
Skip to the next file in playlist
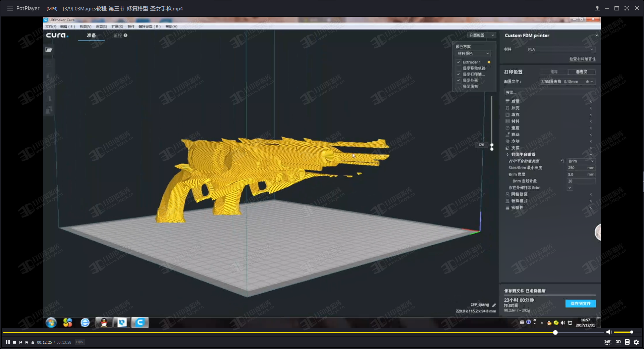pyautogui.click(x=27, y=342)
